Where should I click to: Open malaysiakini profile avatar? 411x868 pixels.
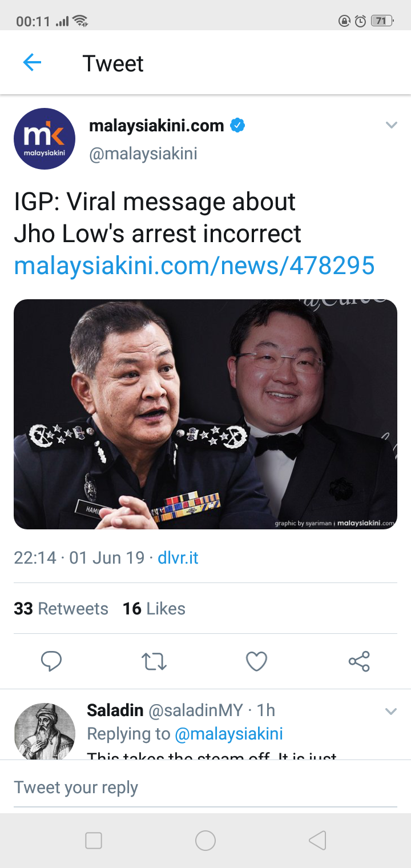[45, 139]
